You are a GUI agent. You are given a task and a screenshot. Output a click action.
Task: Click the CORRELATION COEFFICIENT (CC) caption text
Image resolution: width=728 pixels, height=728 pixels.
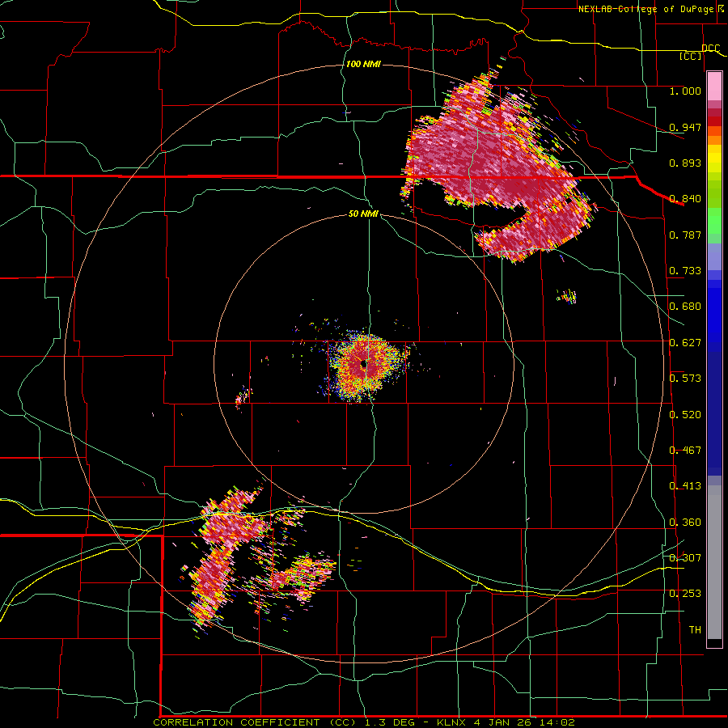255,722
